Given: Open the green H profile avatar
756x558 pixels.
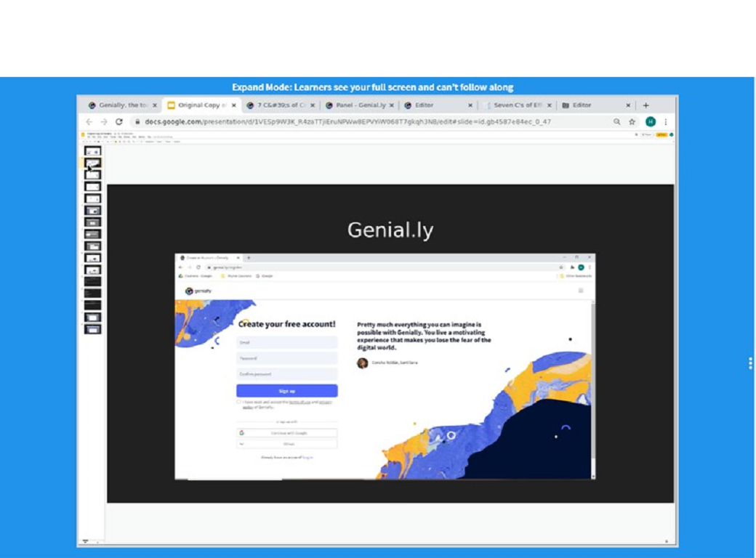Looking at the screenshot, I should click(651, 122).
